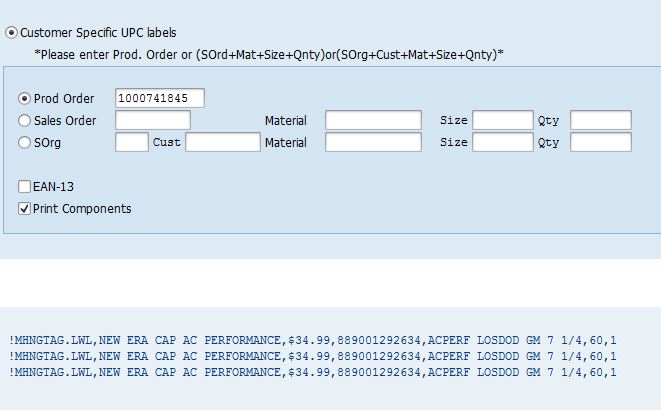
Task: Click the Cust input field
Action: pyautogui.click(x=222, y=142)
